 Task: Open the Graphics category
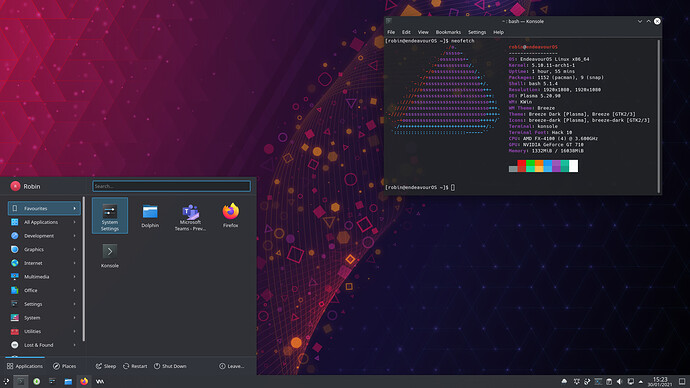click(x=44, y=249)
